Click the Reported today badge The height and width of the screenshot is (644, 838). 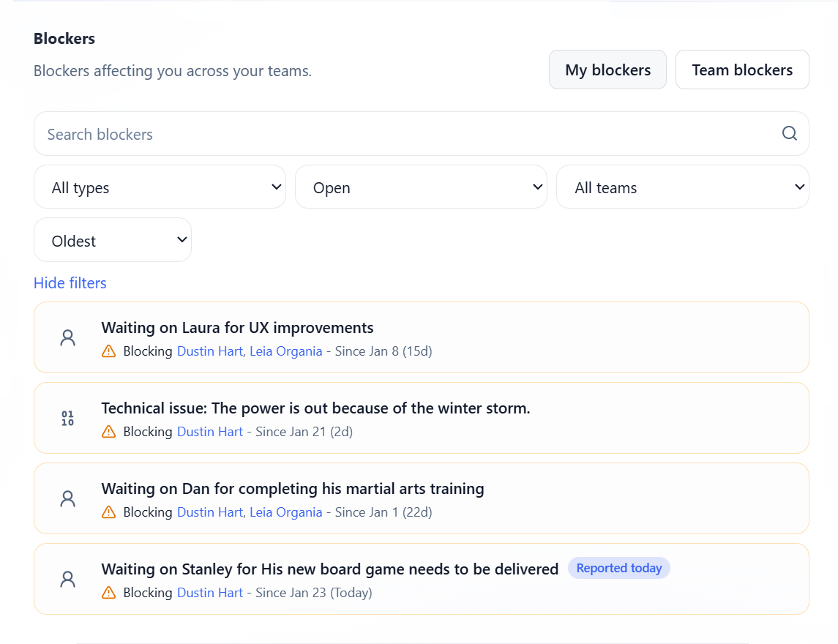click(619, 568)
